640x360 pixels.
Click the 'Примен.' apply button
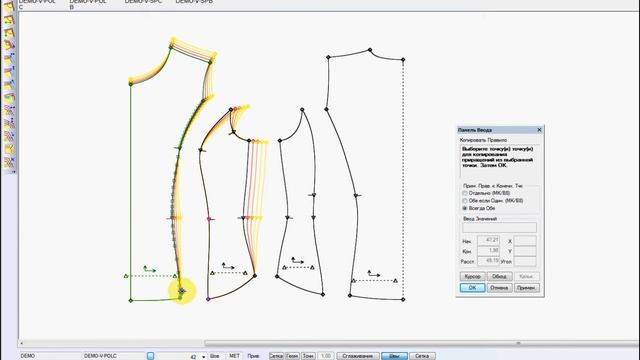coord(527,288)
